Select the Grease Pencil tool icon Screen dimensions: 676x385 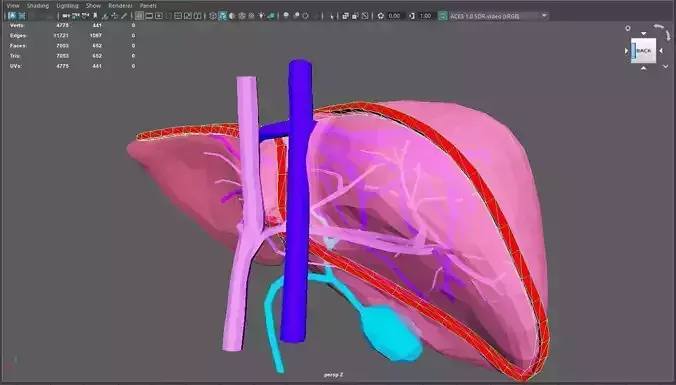click(124, 16)
